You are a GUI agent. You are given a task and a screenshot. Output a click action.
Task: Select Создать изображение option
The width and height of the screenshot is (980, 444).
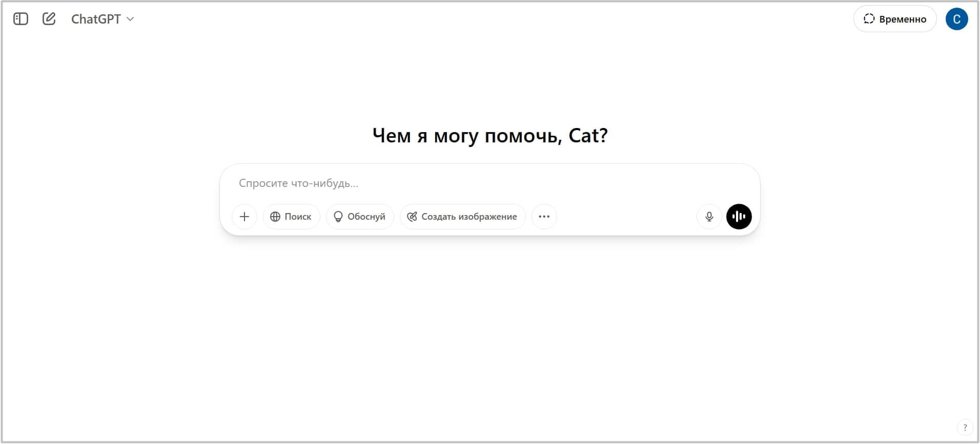click(x=462, y=217)
